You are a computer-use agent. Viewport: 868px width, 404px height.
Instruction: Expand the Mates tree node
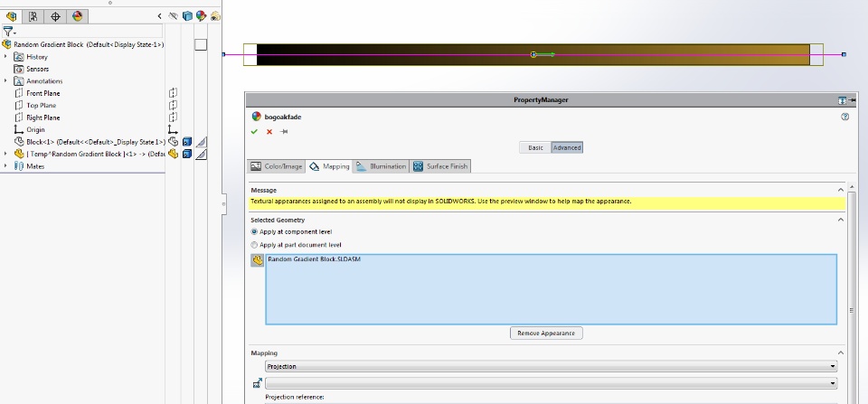click(x=5, y=166)
